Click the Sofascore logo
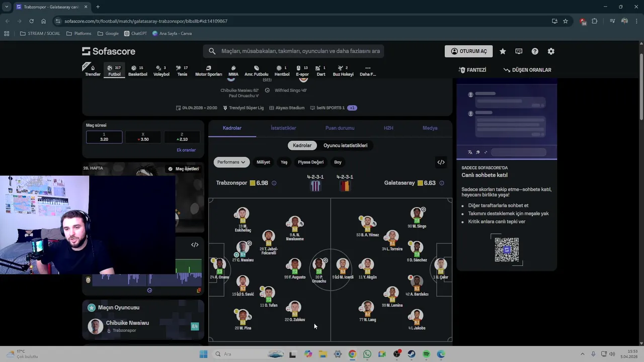This screenshot has height=362, width=644. pyautogui.click(x=109, y=51)
